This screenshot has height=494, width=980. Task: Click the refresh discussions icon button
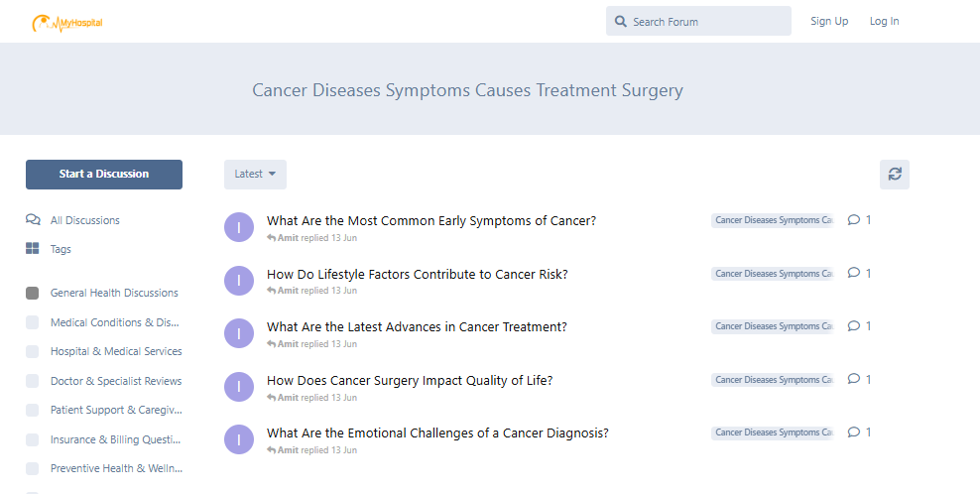(895, 175)
